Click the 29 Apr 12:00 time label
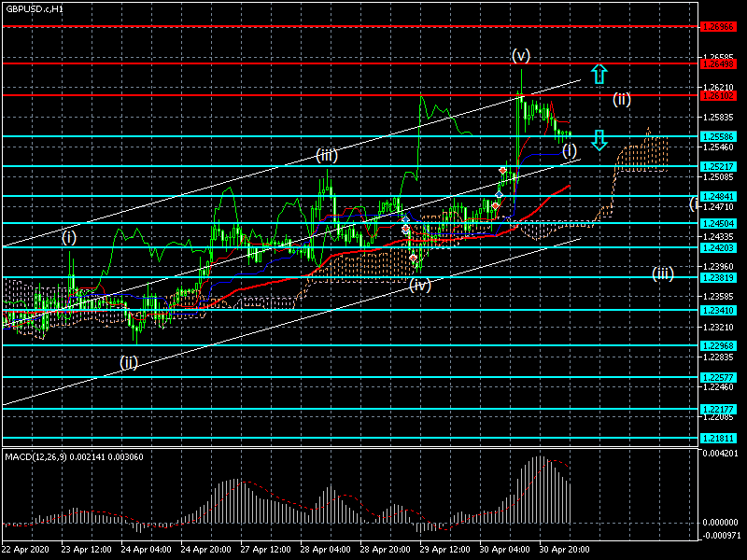 point(445,550)
